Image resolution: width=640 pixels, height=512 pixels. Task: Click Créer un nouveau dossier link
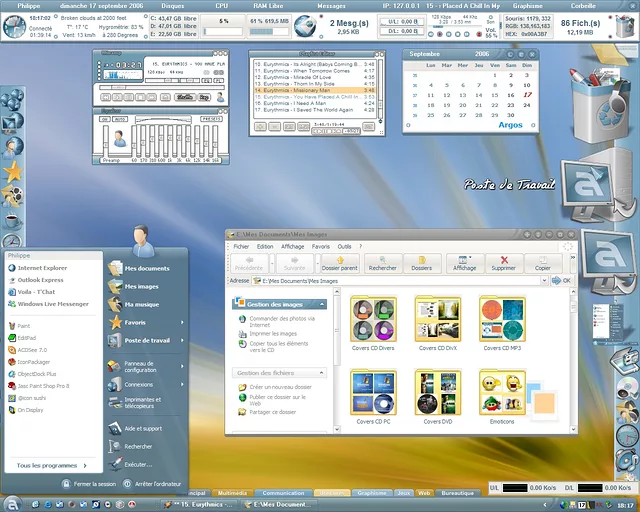pyautogui.click(x=280, y=387)
